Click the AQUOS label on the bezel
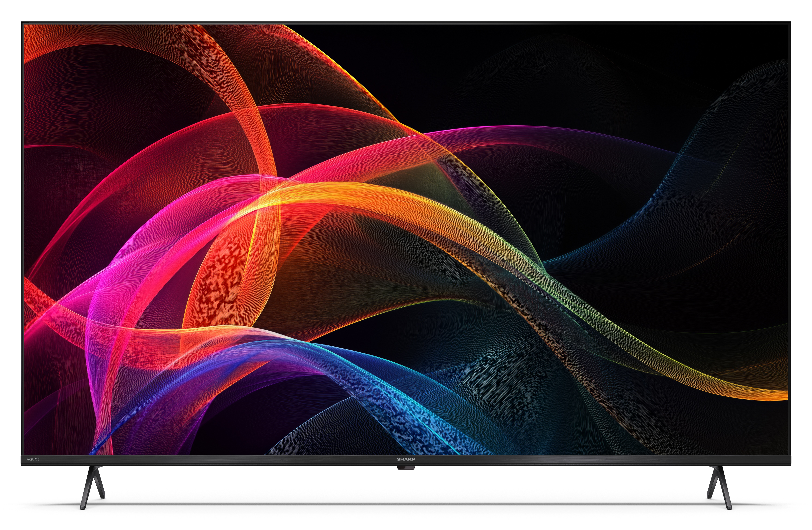This screenshot has width=812, height=530. (33, 459)
